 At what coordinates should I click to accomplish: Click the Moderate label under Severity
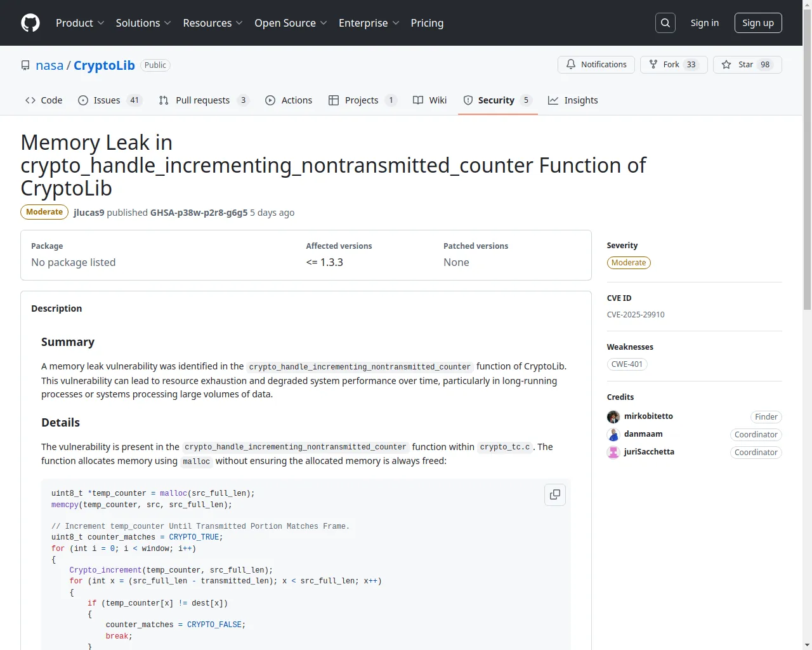(x=629, y=263)
